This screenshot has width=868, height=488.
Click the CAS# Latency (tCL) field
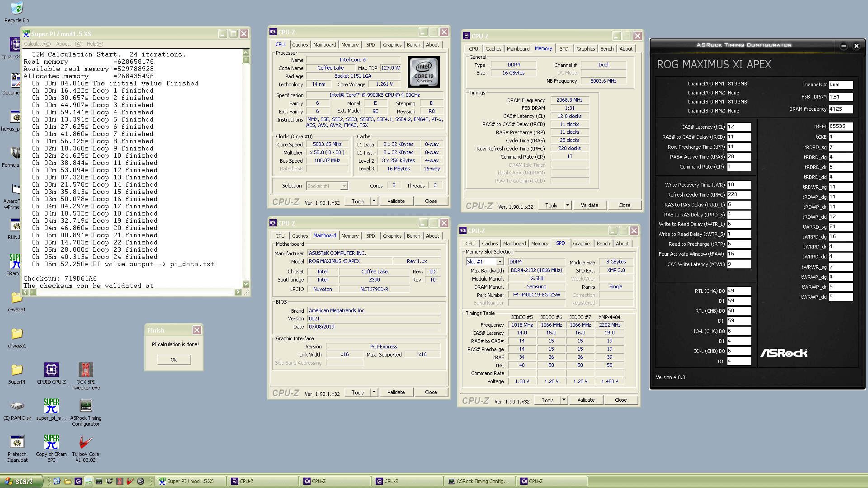[x=739, y=127]
